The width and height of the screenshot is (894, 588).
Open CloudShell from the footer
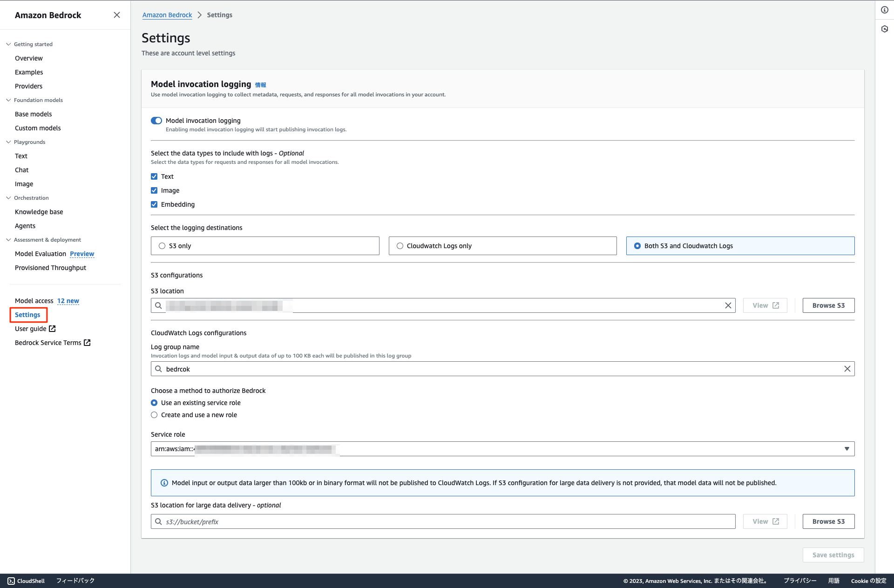(x=26, y=581)
